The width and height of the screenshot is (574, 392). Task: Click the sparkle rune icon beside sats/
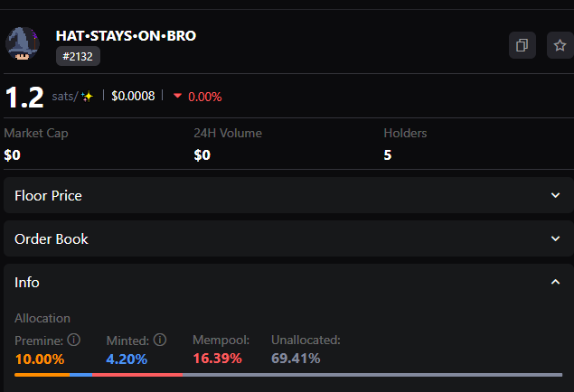(x=87, y=97)
